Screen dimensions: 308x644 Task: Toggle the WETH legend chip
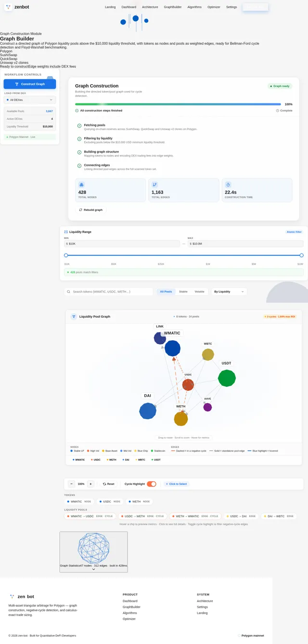tap(112, 460)
